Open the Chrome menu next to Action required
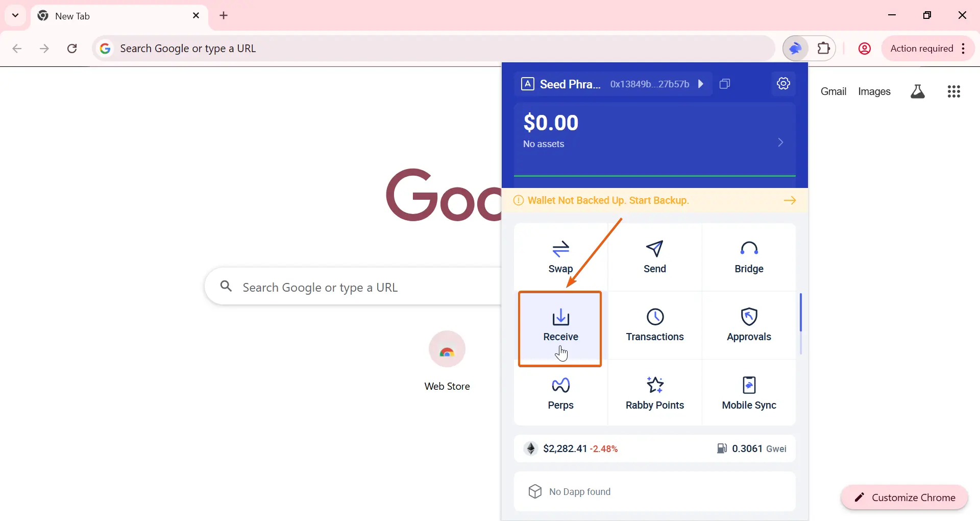This screenshot has height=521, width=980. click(963, 49)
